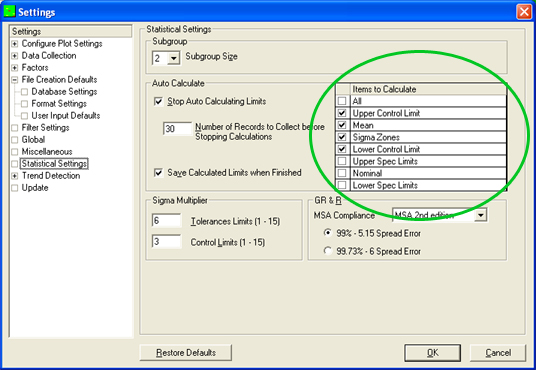Click the Control Limits input field

click(x=166, y=241)
